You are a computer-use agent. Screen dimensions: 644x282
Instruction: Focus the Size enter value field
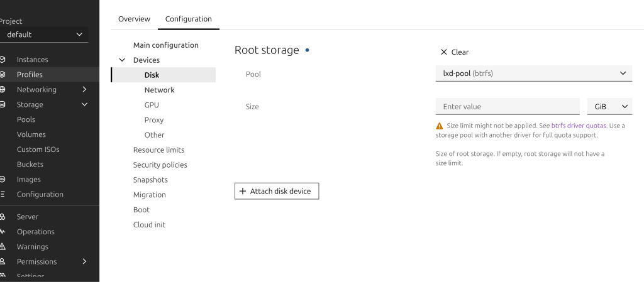click(x=507, y=107)
